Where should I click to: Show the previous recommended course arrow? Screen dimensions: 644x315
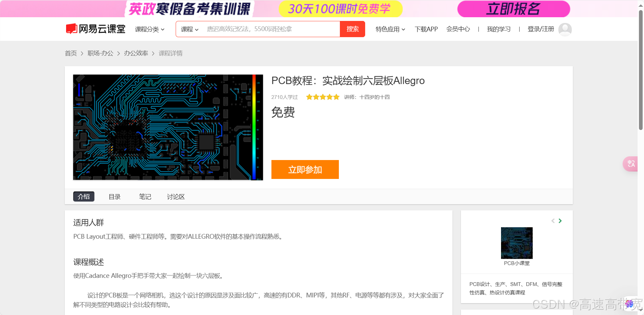[553, 221]
